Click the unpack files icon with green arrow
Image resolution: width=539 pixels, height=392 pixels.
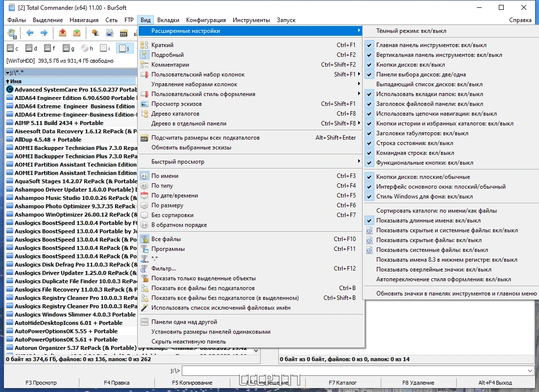(x=76, y=33)
